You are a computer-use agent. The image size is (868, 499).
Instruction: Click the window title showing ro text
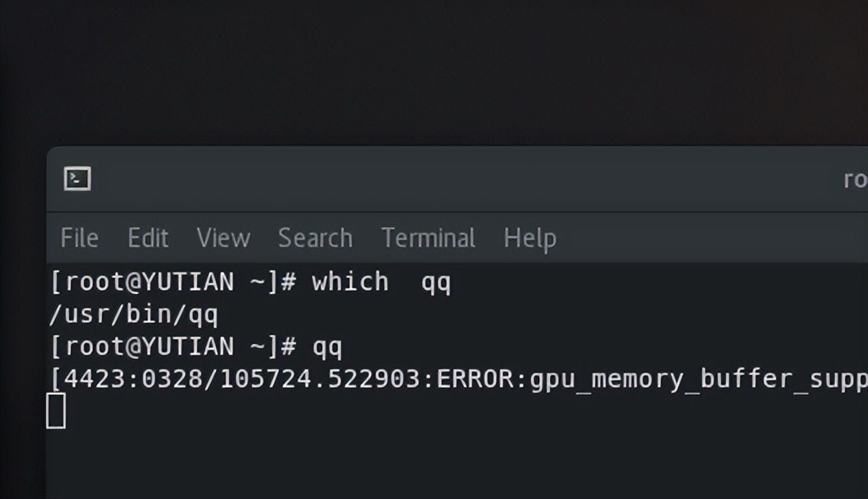pos(856,178)
